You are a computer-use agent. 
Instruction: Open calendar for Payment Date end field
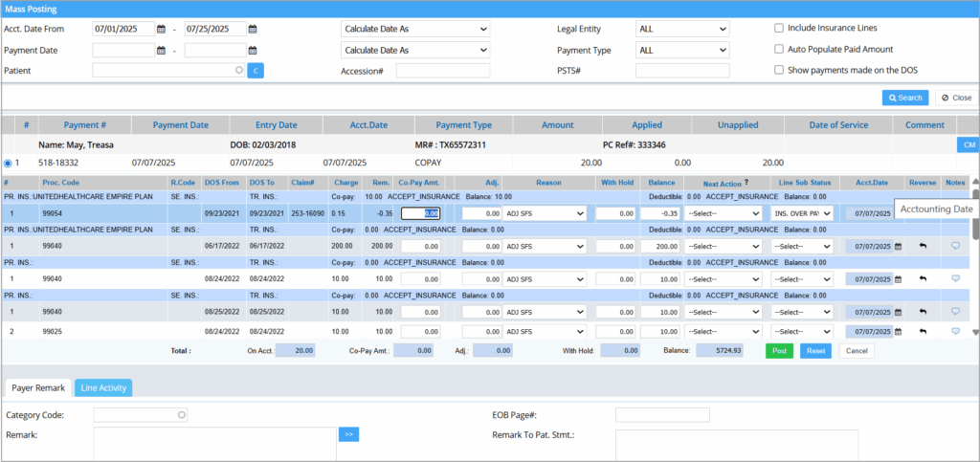pos(253,50)
